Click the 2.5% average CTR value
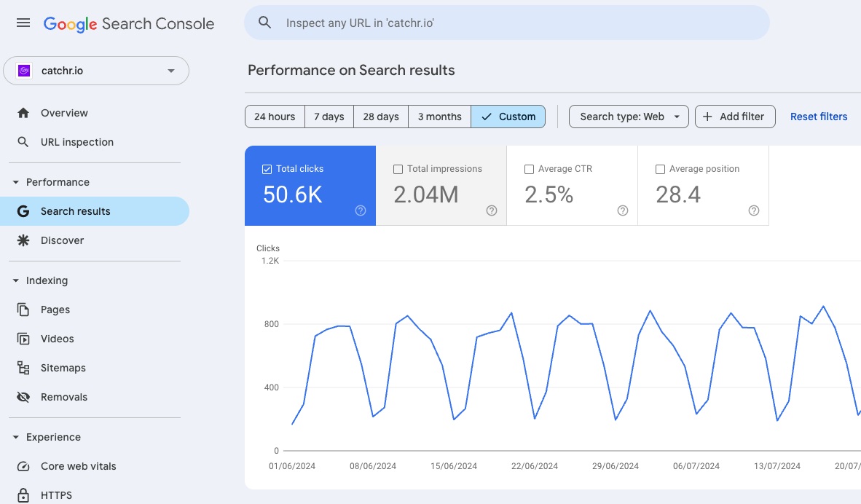The height and width of the screenshot is (504, 861). pos(549,194)
